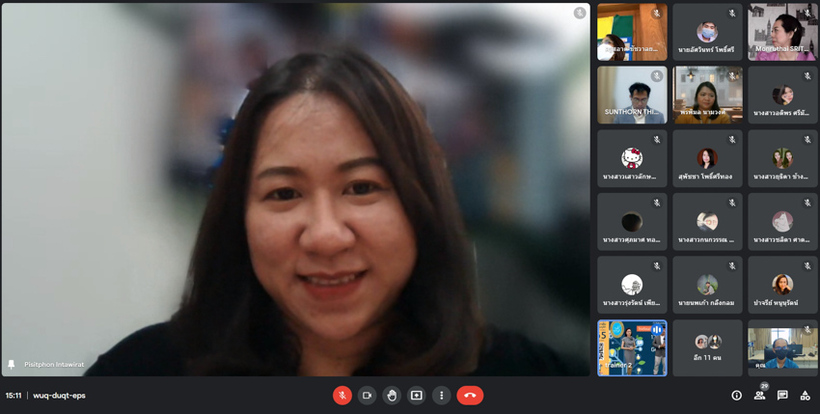The image size is (820, 414).
Task: Select the SUNTHORN THI... video tile
Action: (632, 95)
